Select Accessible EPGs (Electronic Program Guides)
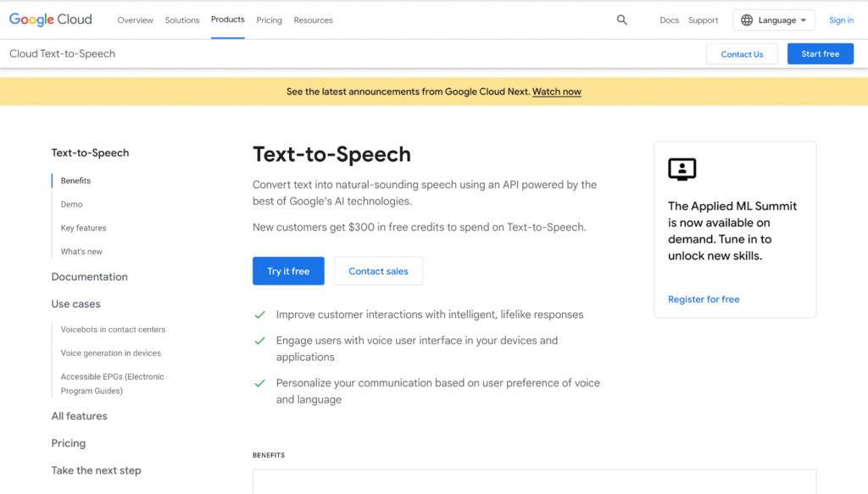The width and height of the screenshot is (868, 494). click(x=113, y=383)
